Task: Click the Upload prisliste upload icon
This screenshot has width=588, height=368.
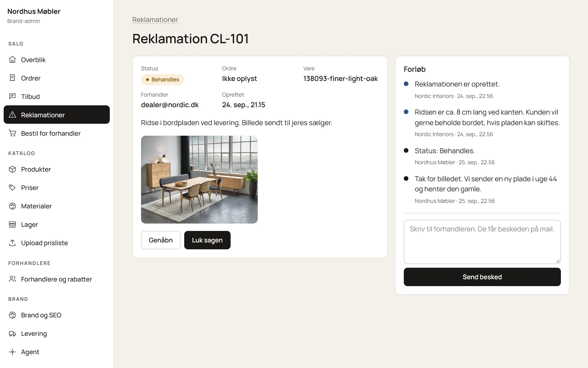Action: coord(12,243)
